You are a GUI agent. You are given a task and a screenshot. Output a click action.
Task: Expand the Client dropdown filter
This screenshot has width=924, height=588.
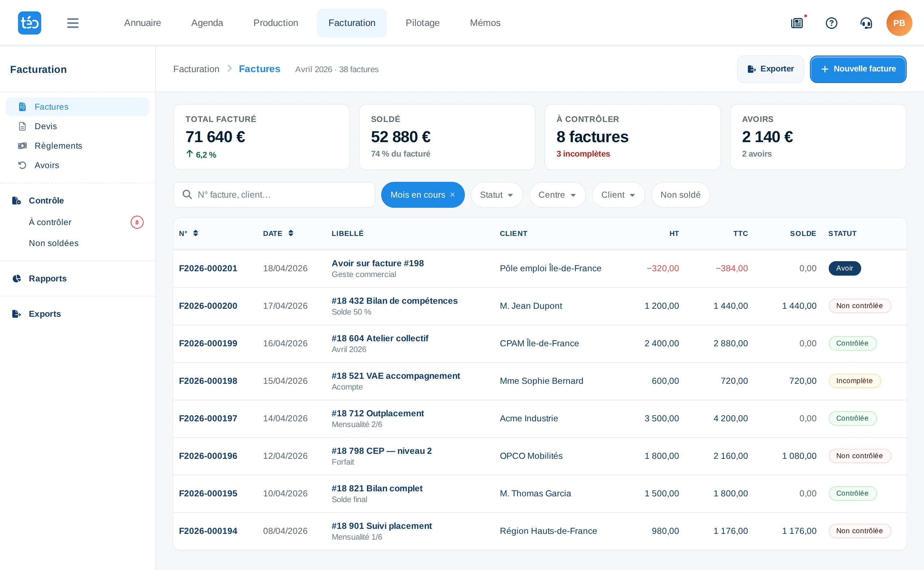[618, 195]
